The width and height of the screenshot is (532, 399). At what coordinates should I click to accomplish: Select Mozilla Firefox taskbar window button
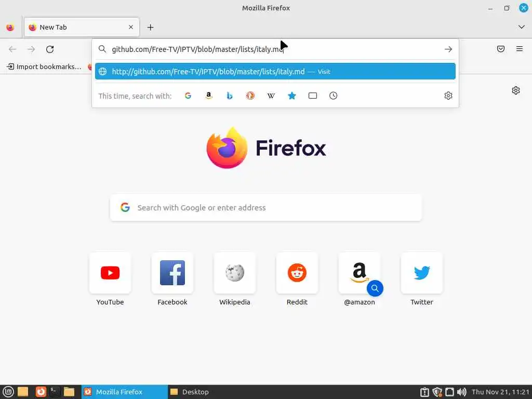(125, 392)
